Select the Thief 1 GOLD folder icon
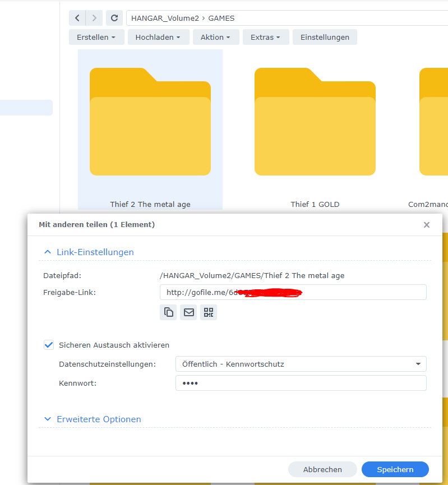Screen dimensions: 448x485 (x=315, y=122)
